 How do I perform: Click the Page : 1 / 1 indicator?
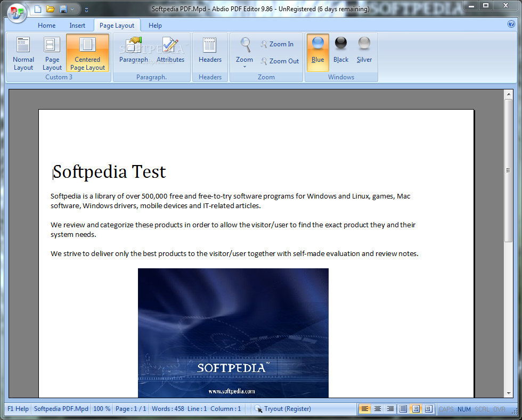click(131, 409)
